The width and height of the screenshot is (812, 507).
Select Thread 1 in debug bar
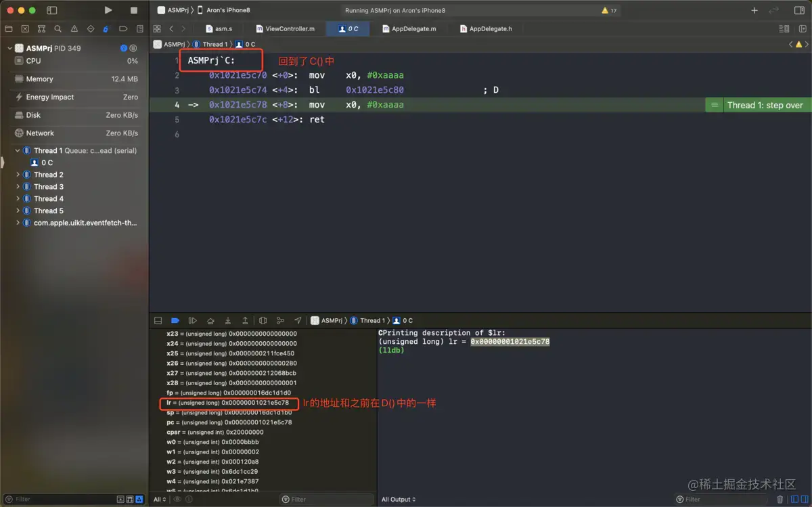(367, 320)
